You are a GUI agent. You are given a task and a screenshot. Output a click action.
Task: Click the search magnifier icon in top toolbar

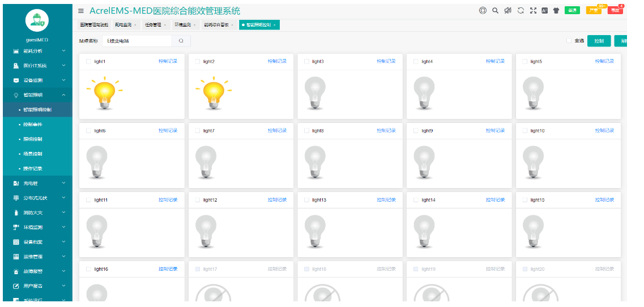click(495, 10)
